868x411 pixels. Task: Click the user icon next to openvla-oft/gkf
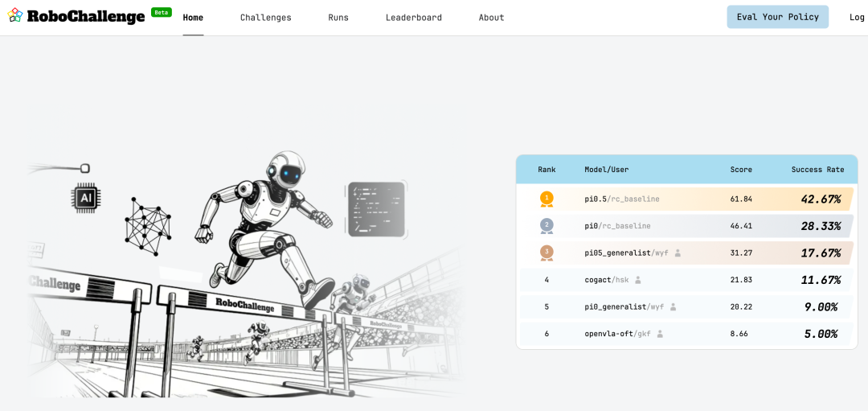pos(660,334)
